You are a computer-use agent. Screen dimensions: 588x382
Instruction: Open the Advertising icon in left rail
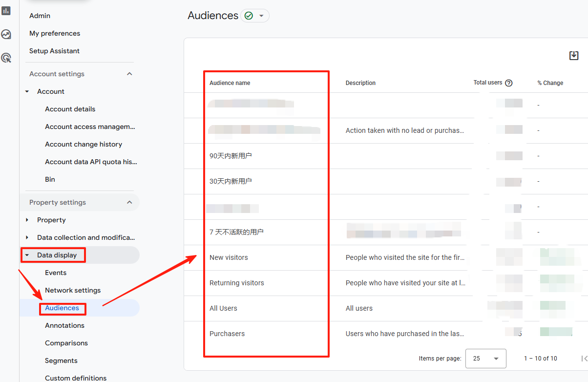click(6, 58)
